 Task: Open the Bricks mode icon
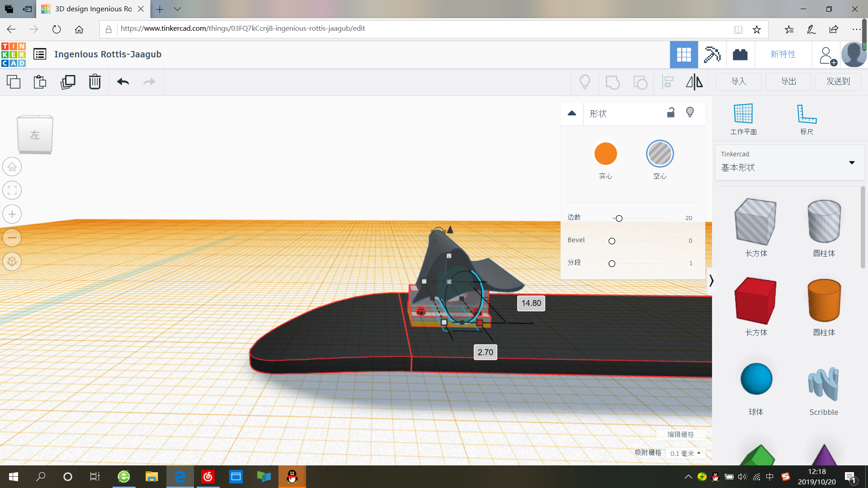click(x=740, y=55)
